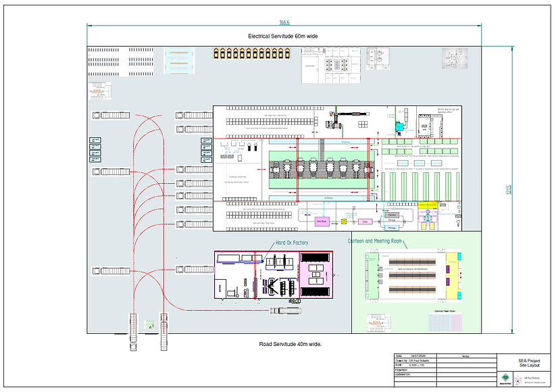This screenshot has width=556, height=392.
Task: Select the row of orange parked cars
Action: point(252,53)
